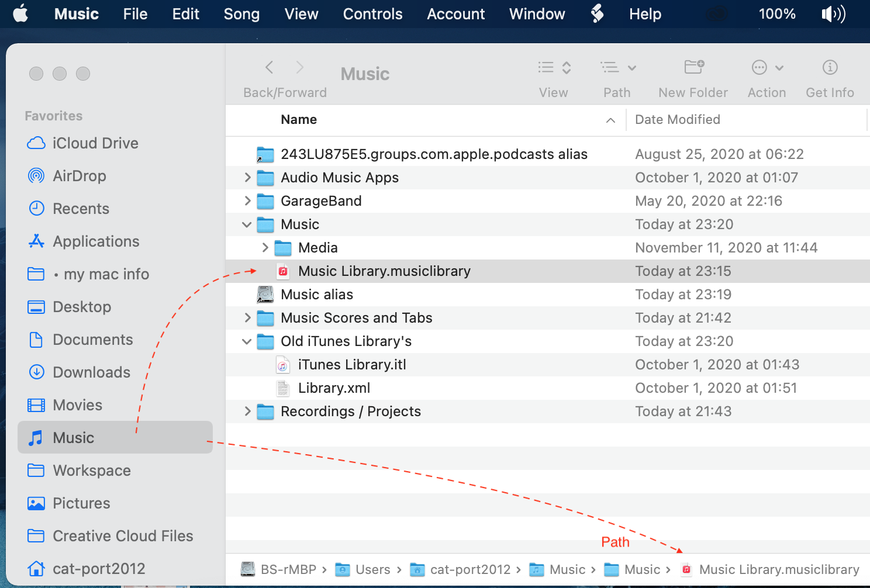Collapse the Music folder
Viewport: 870px width, 588px height.
[x=247, y=224]
